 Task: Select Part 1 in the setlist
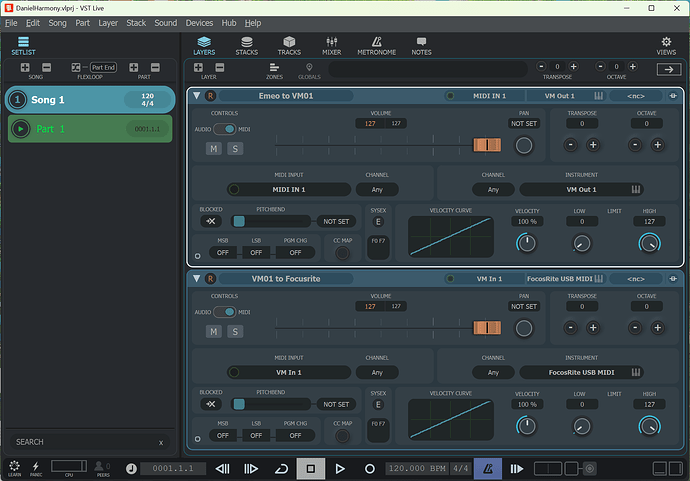pyautogui.click(x=90, y=129)
